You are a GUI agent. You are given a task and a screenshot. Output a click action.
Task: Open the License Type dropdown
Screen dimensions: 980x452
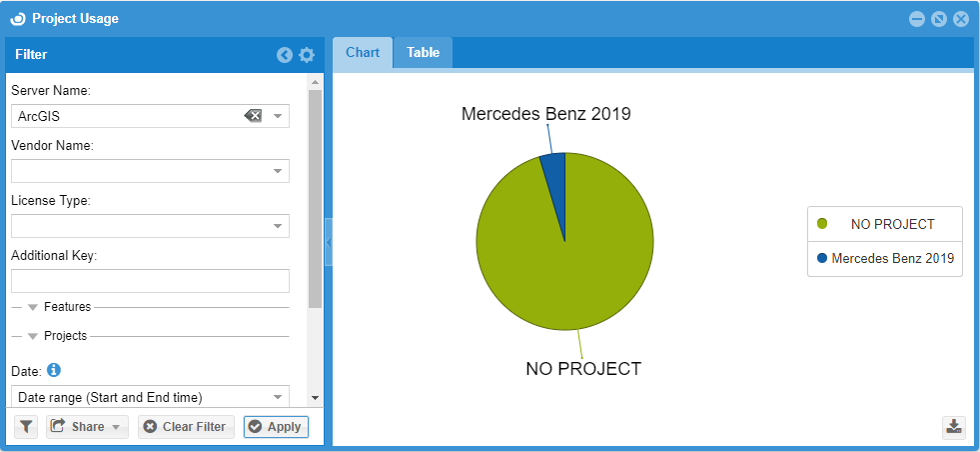click(278, 226)
